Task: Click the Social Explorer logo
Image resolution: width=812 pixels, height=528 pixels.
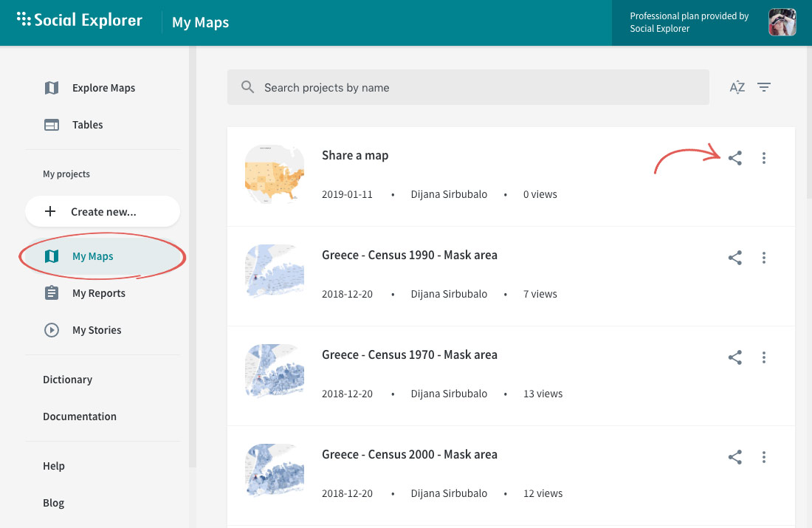Action: (x=79, y=20)
